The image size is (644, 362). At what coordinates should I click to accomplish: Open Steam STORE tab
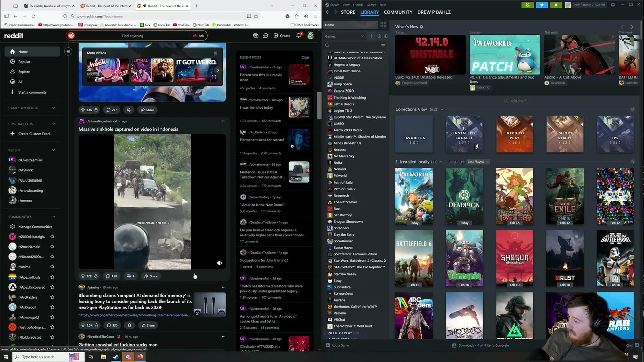pos(348,12)
